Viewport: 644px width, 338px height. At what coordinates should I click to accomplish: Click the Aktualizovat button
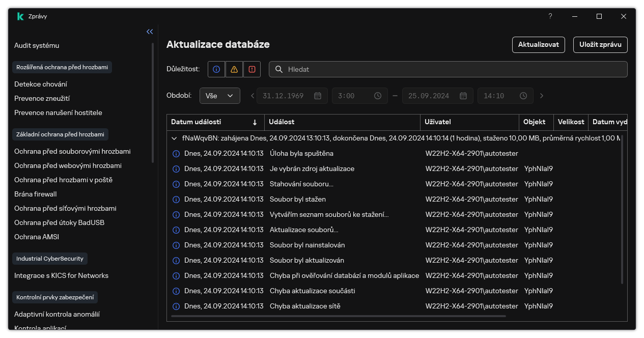click(539, 45)
